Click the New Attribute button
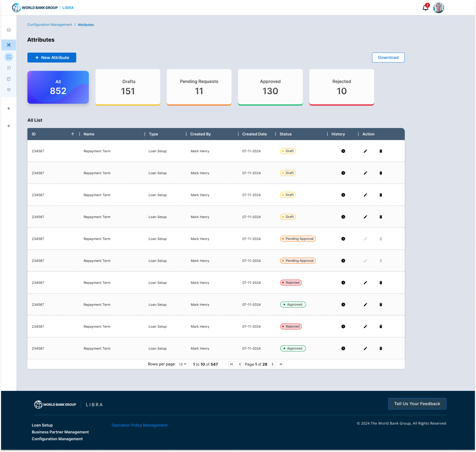 coord(52,58)
